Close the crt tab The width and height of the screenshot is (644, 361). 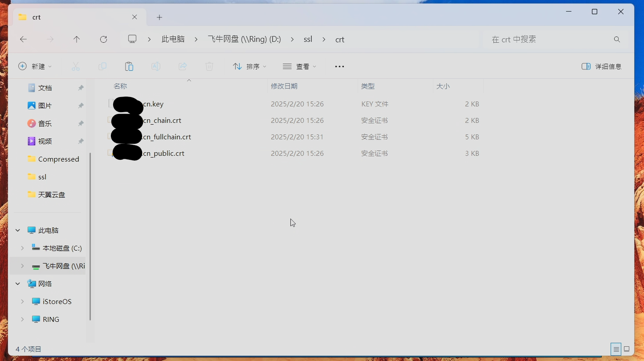point(135,17)
